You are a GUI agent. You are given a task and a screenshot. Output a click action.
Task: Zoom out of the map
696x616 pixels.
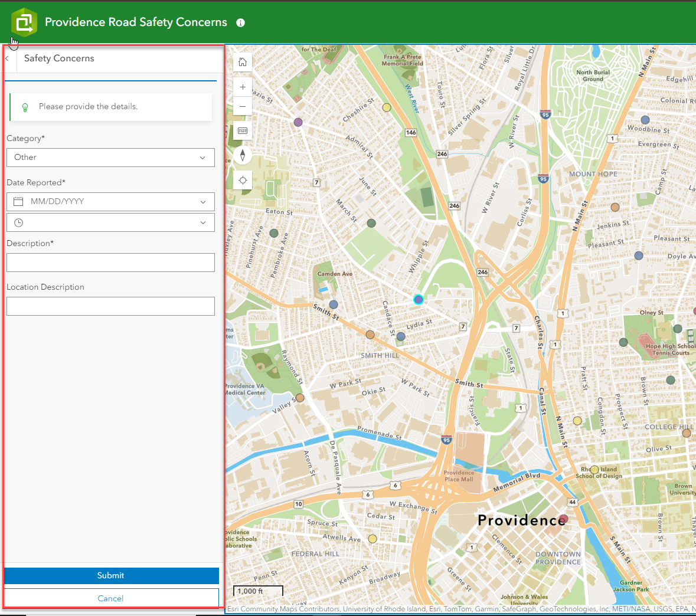tap(242, 106)
